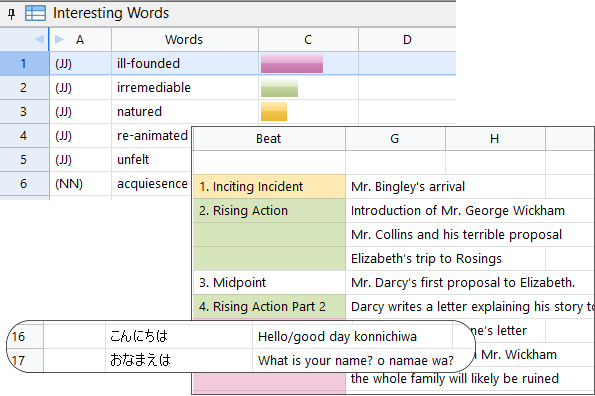Click the '2. Rising Action' cell
Screen dimensions: 595x396
(x=269, y=211)
